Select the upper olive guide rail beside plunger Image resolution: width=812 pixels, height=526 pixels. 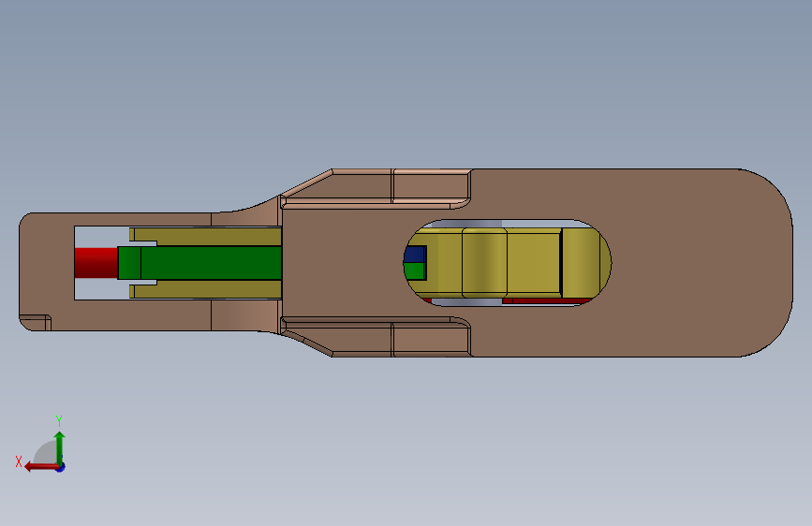(x=206, y=237)
